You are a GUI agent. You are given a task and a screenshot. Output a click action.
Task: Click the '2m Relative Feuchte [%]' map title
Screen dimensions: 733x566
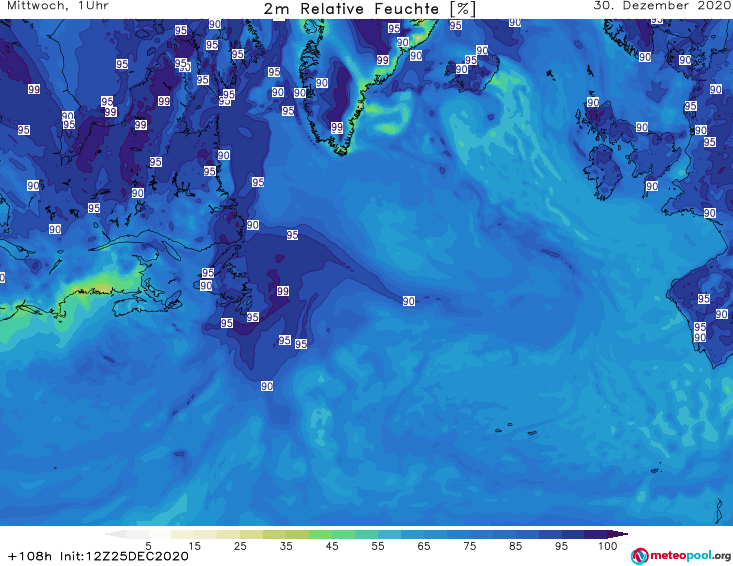pos(370,9)
